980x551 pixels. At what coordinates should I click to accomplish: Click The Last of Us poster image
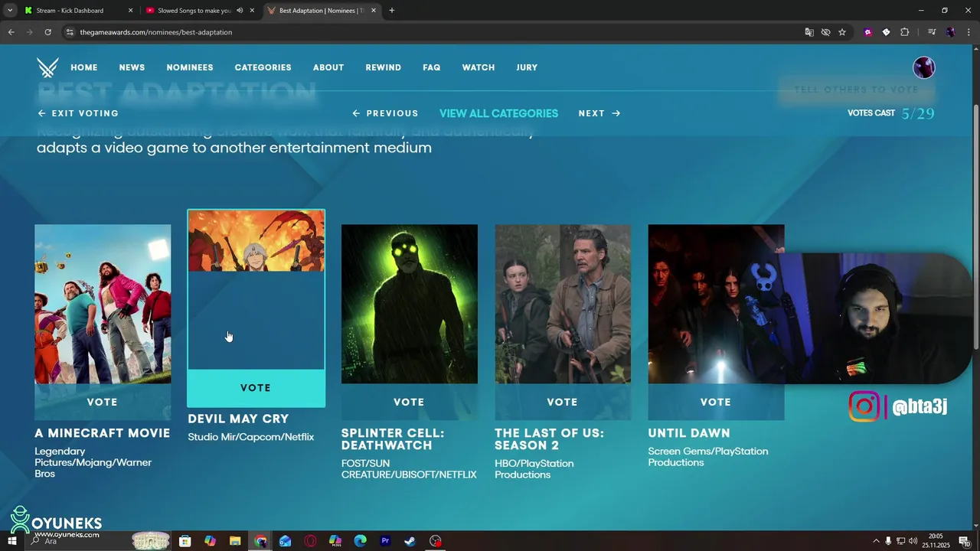pyautogui.click(x=563, y=304)
